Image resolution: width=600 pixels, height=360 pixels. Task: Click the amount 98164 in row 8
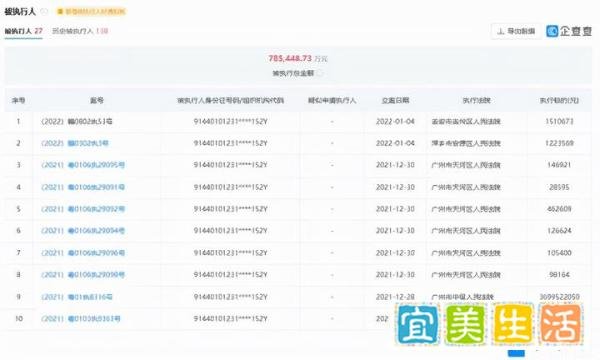click(x=559, y=275)
